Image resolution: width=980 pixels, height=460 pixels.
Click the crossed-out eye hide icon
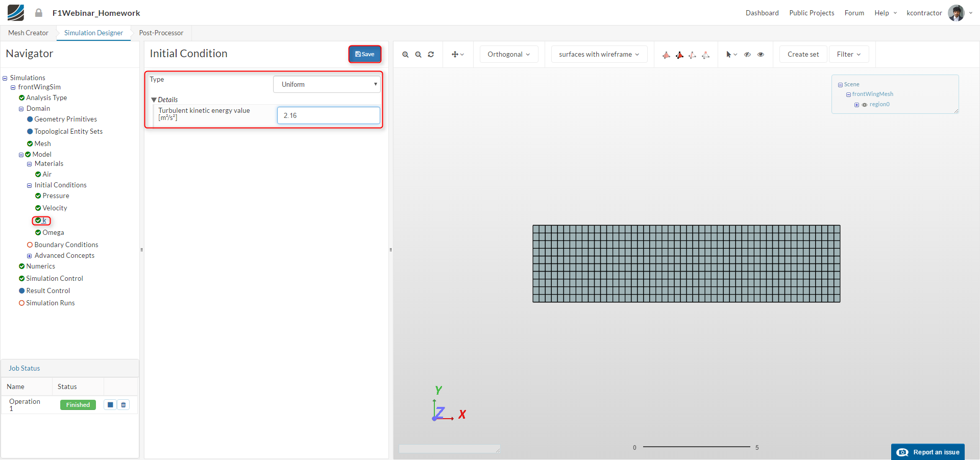point(747,55)
